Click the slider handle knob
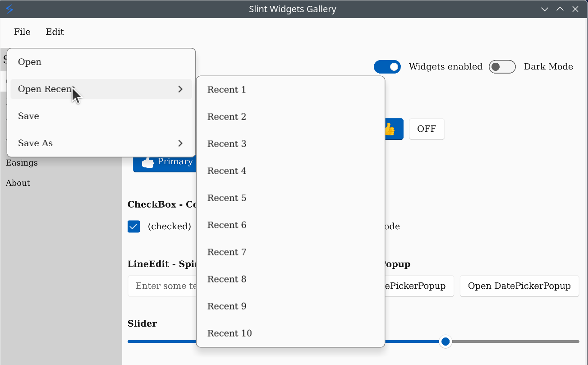 [446, 342]
